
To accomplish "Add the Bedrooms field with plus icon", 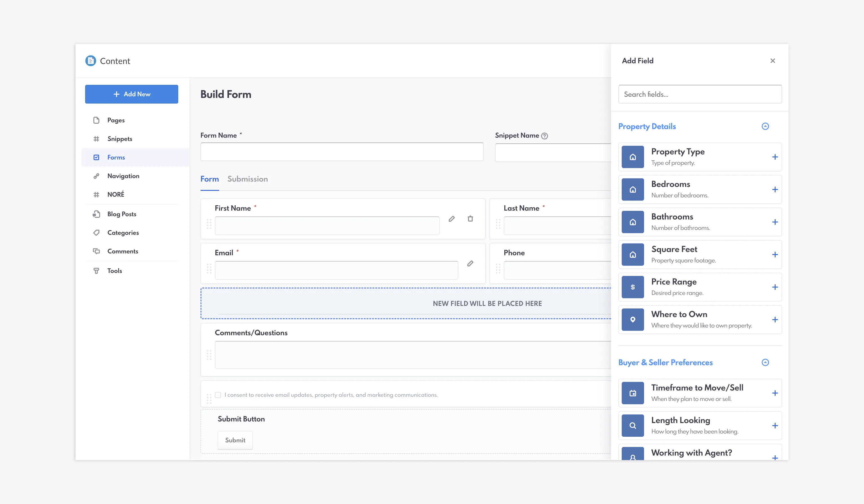I will point(775,189).
